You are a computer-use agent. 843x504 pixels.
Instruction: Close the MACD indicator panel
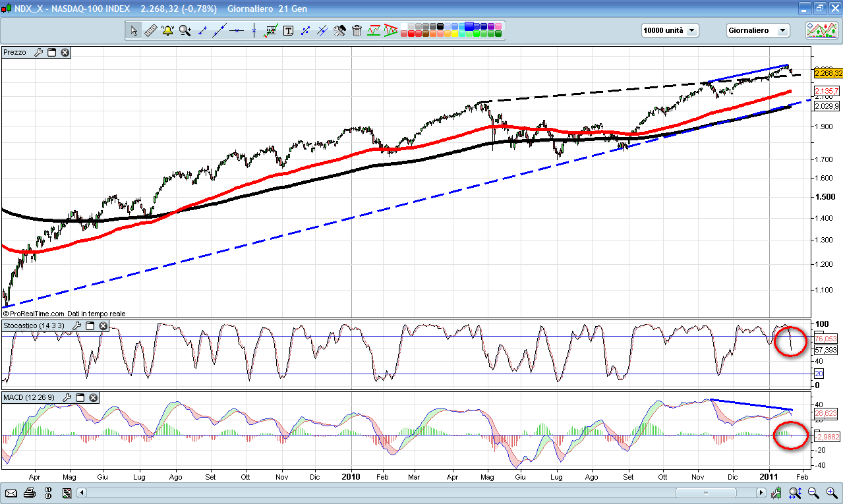point(93,397)
